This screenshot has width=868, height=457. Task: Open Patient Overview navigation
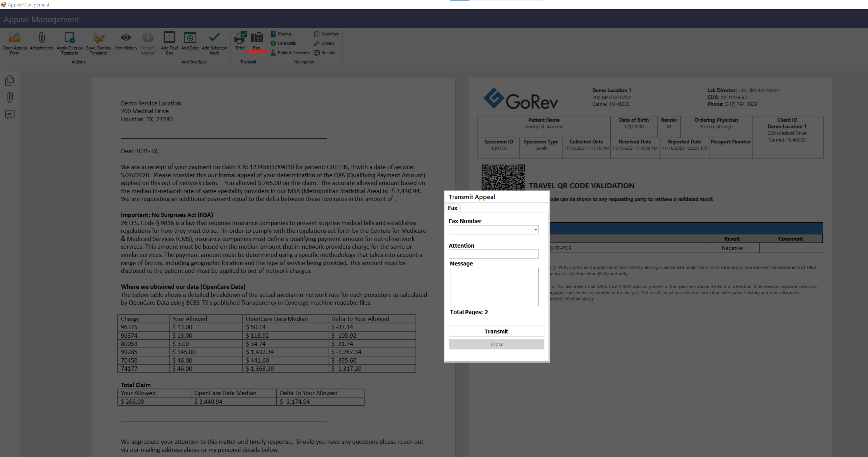tap(291, 53)
